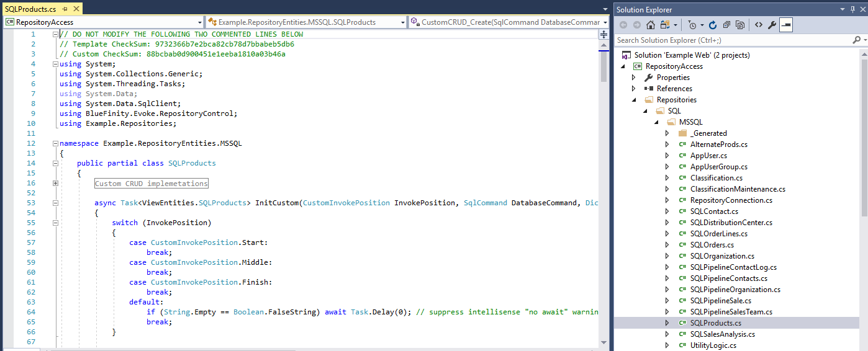Select the SQLProducts.cs editor tab
This screenshot has width=868, height=351.
(30, 9)
